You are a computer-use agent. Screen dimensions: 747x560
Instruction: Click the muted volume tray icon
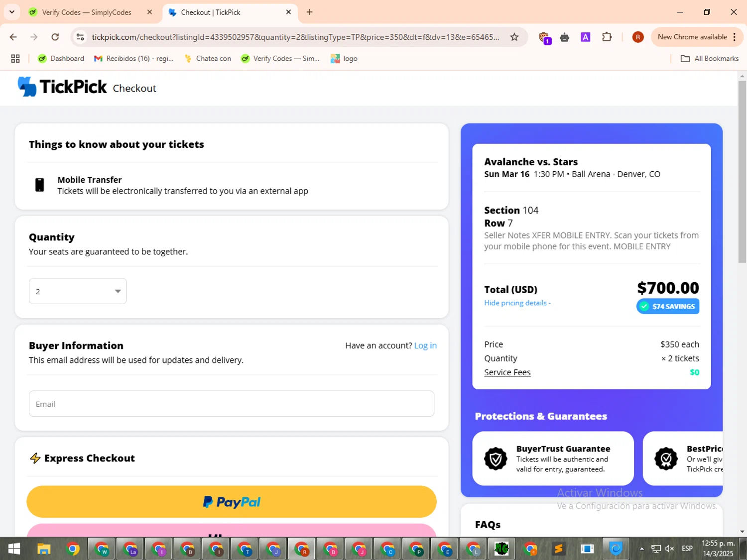670,549
